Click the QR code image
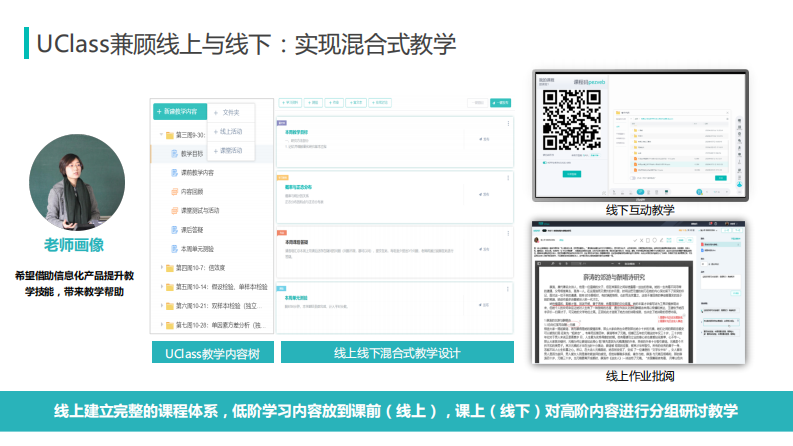Screen dimensions: 793x446 [x=571, y=120]
